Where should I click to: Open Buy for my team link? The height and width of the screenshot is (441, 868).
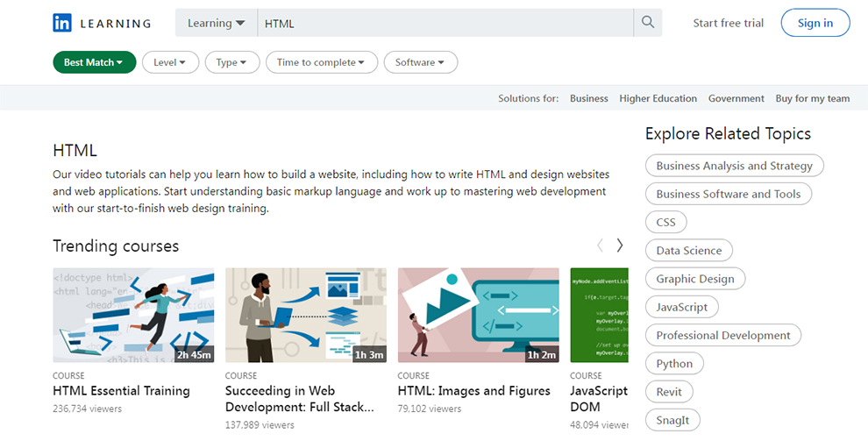point(813,98)
